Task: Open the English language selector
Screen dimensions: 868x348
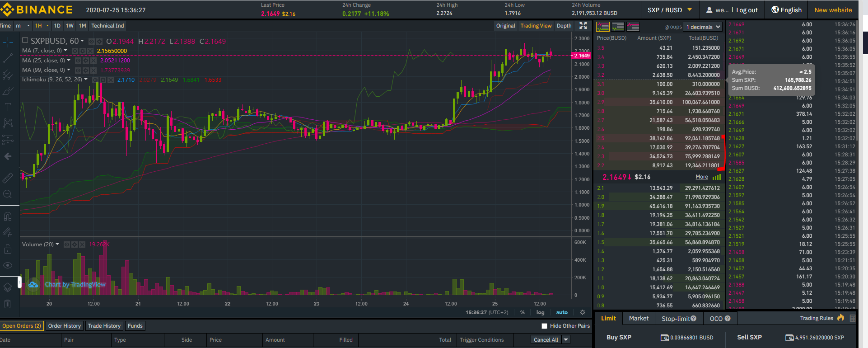Action: click(786, 9)
